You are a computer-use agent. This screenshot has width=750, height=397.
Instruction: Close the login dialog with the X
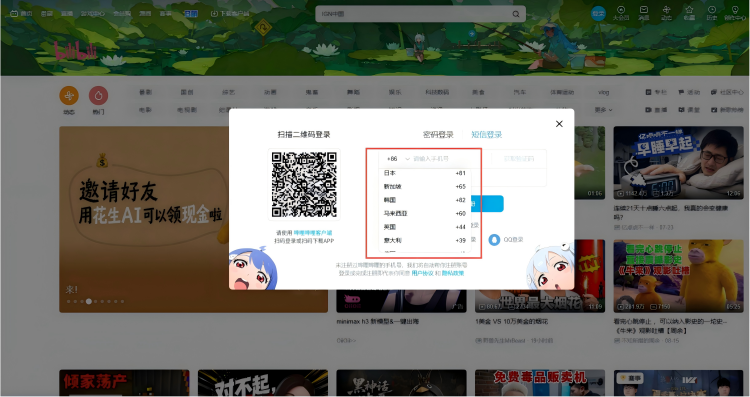(559, 124)
